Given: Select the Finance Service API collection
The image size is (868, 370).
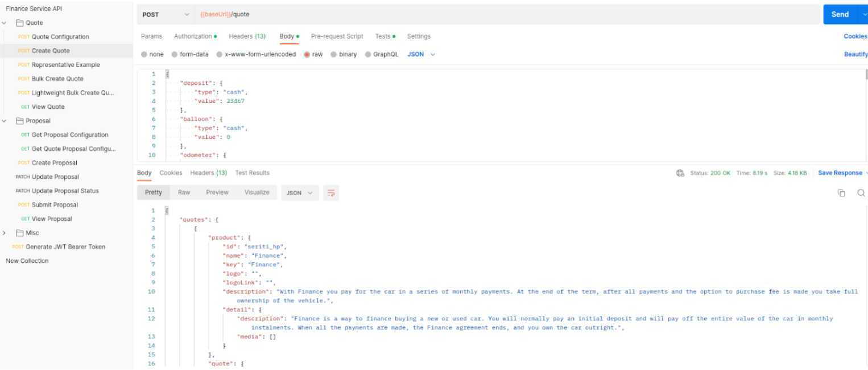Looking at the screenshot, I should (x=34, y=9).
